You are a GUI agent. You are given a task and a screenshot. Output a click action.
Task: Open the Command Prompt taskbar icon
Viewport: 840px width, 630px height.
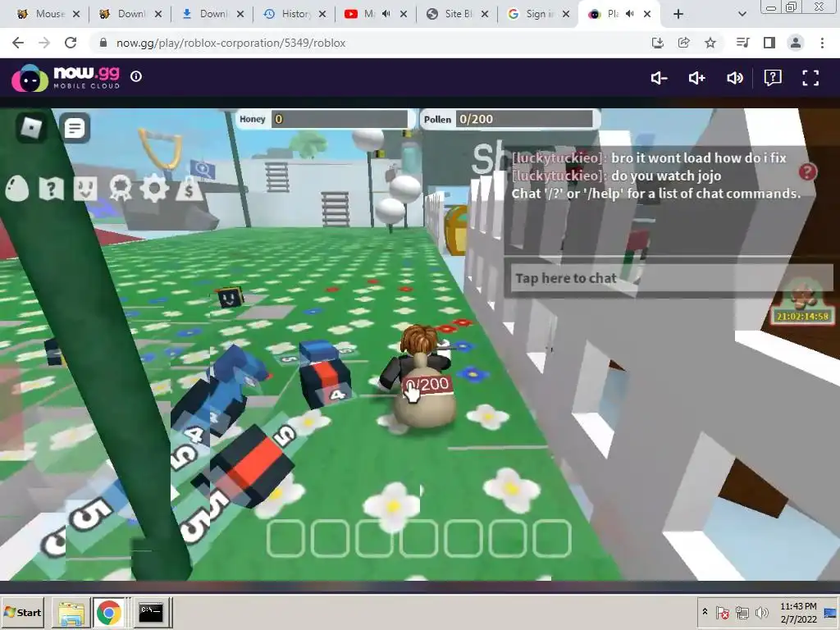coord(151,612)
